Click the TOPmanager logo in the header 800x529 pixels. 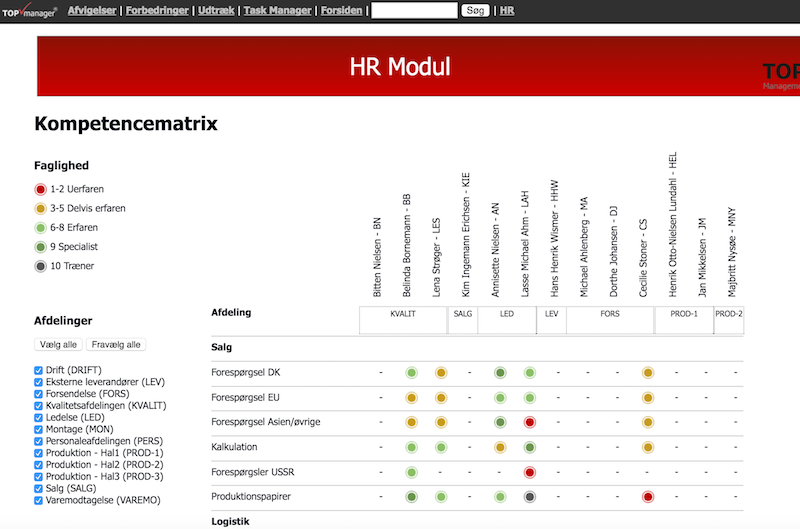pos(29,10)
